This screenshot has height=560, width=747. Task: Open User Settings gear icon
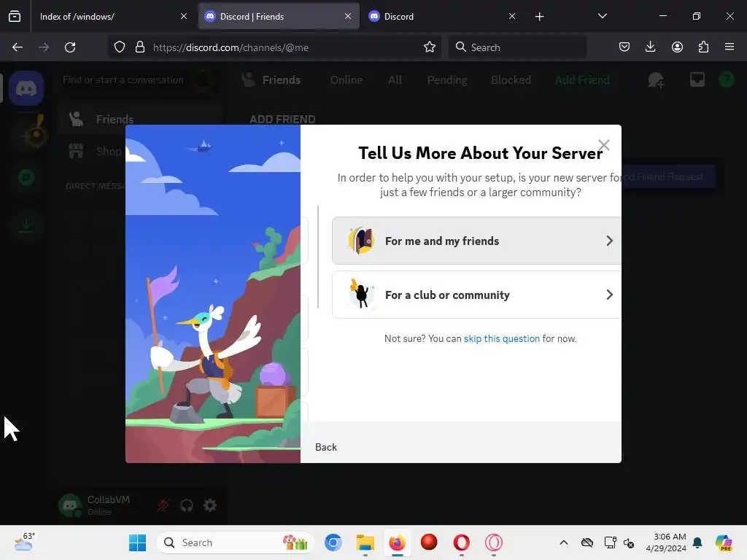(210, 505)
